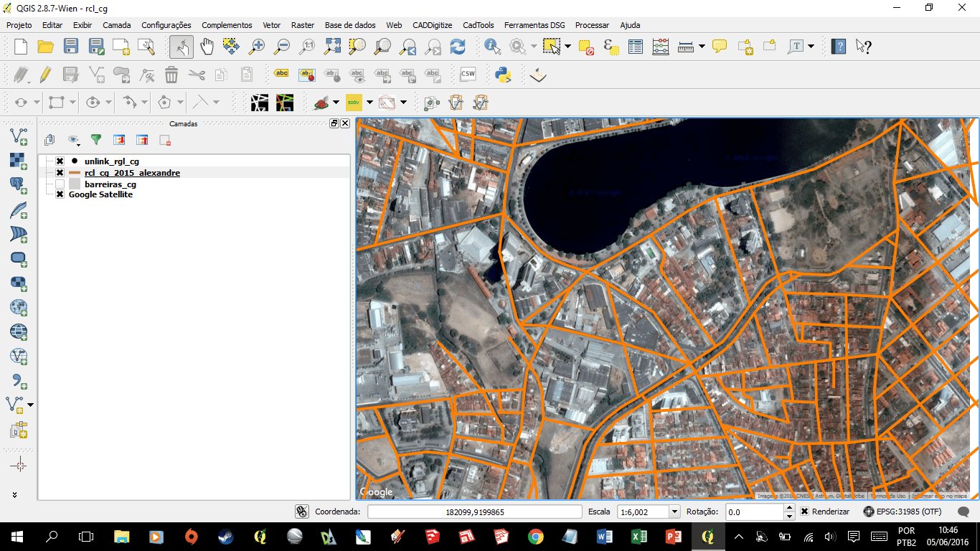Screen dimensions: 980x551
Task: Select the Pan Map tool
Action: pos(207,47)
